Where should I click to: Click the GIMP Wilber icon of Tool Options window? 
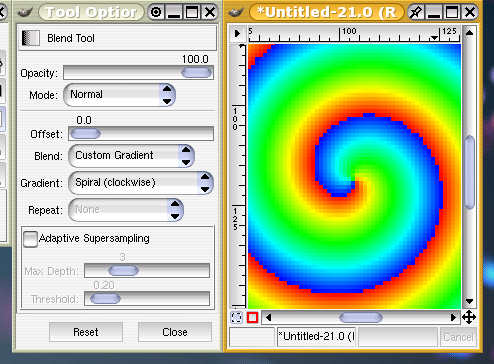click(25, 13)
